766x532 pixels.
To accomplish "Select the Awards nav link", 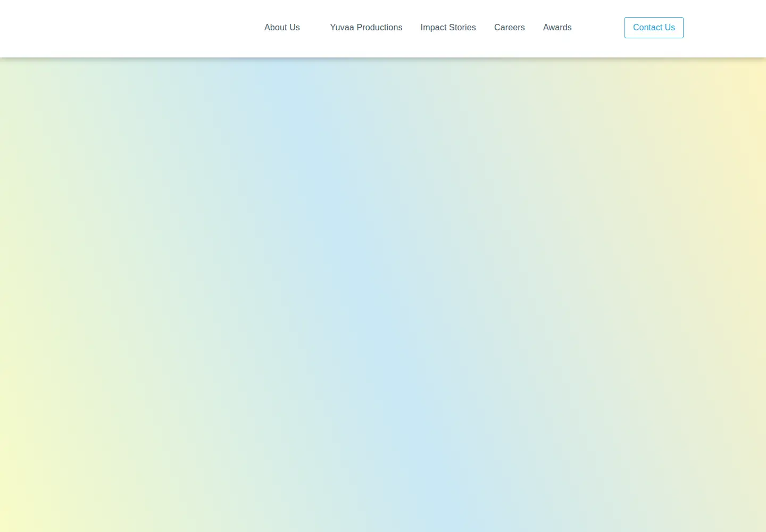I will click(x=557, y=28).
